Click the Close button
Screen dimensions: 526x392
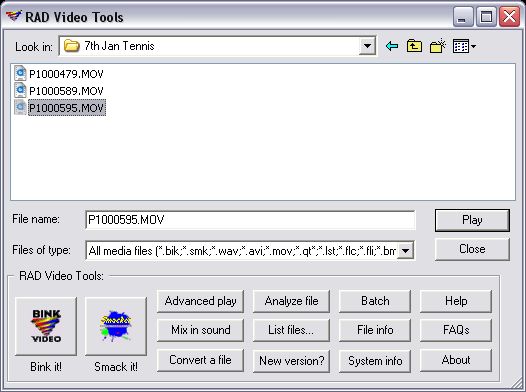(x=472, y=249)
